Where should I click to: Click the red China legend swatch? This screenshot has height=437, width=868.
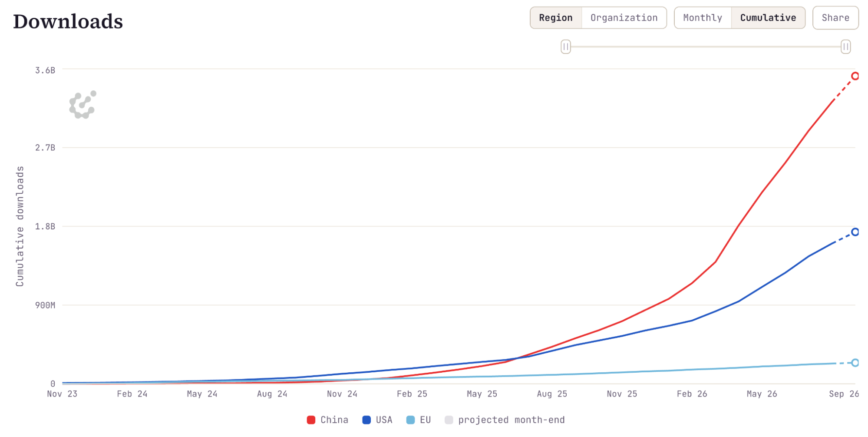(311, 420)
